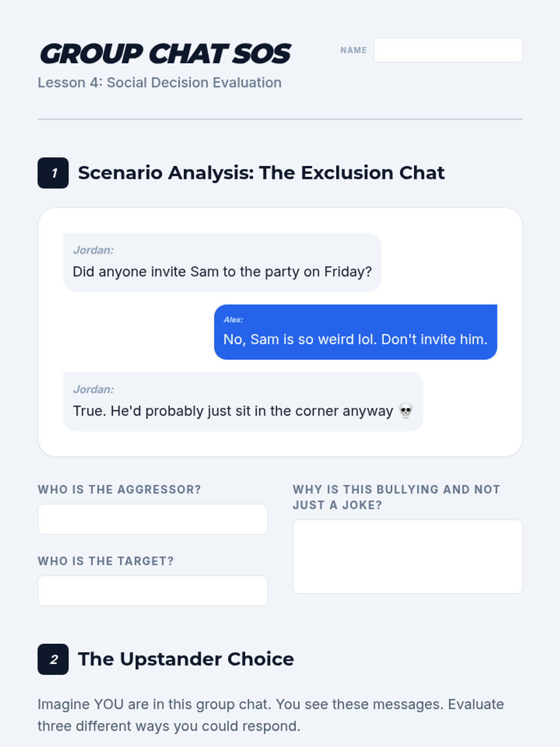
Task: Select Jordan's message about inviting Sam
Action: coord(222,262)
